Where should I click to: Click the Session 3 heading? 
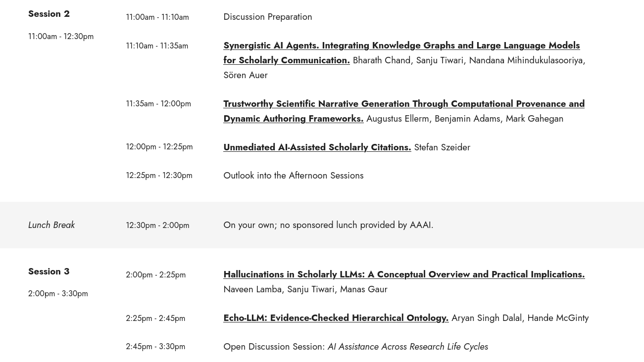point(49,271)
